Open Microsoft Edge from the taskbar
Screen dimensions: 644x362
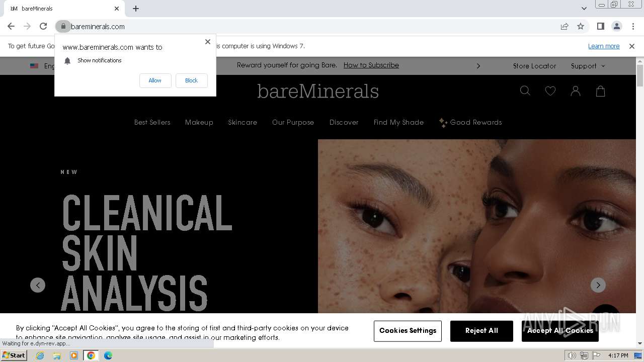click(x=108, y=355)
